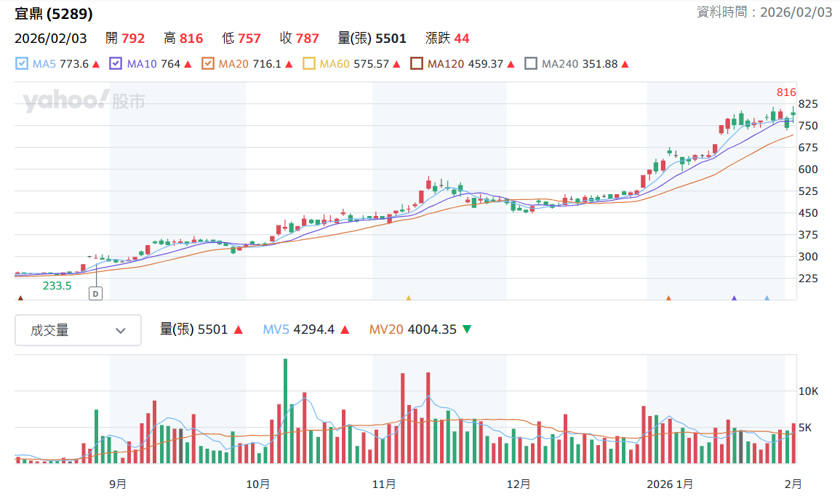Turn on the MA120 moving average checkbox
840x504 pixels.
pyautogui.click(x=417, y=64)
